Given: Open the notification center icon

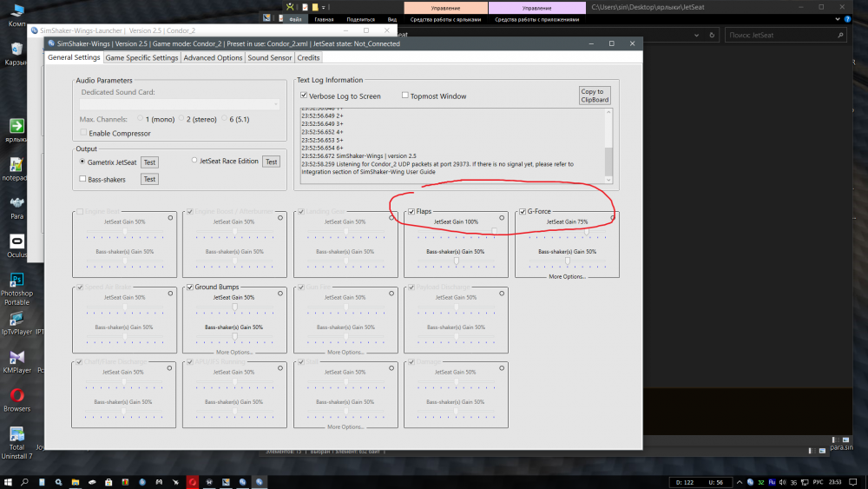Looking at the screenshot, I should (853, 482).
